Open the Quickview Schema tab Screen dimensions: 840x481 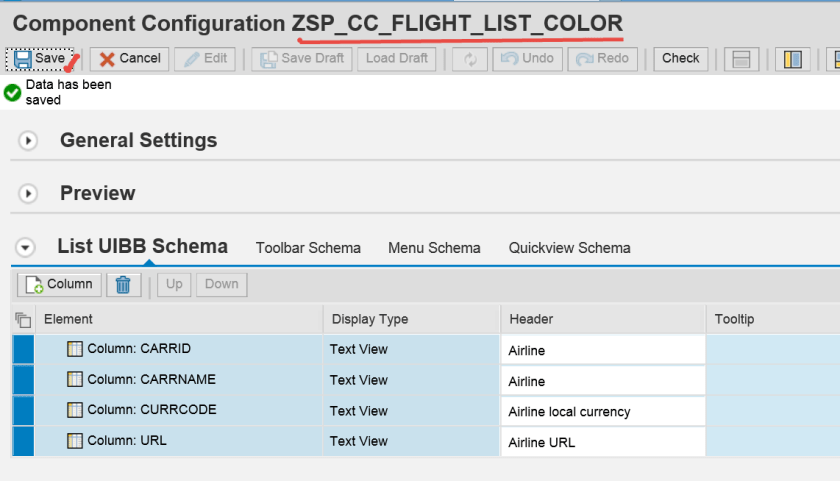pos(569,248)
